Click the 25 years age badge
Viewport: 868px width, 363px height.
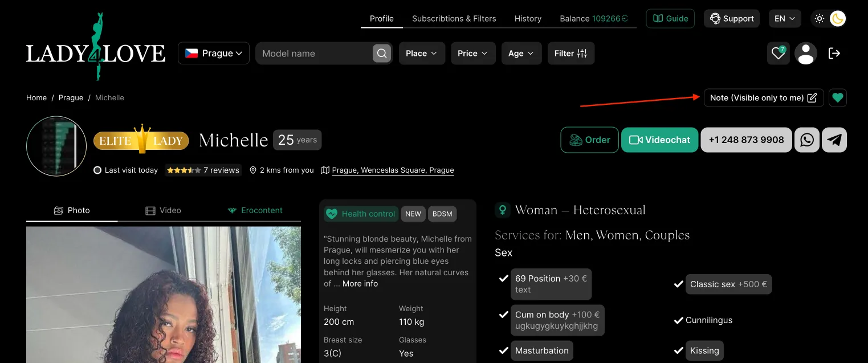point(298,140)
